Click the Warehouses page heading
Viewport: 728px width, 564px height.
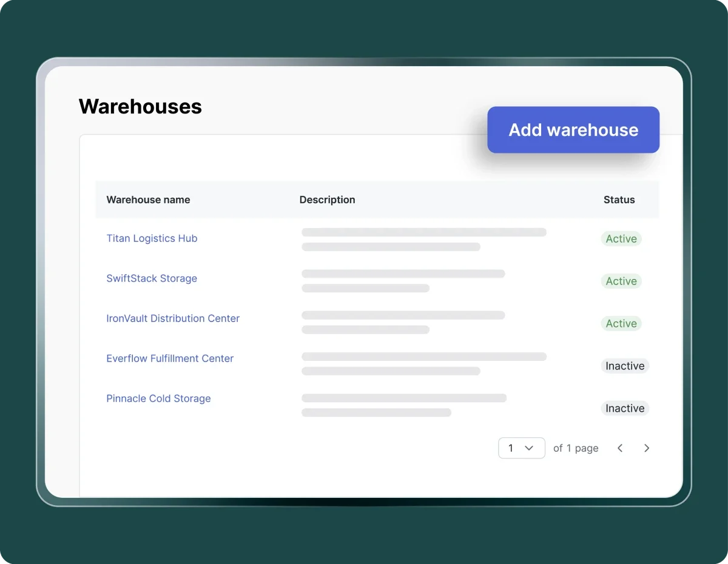coord(140,107)
